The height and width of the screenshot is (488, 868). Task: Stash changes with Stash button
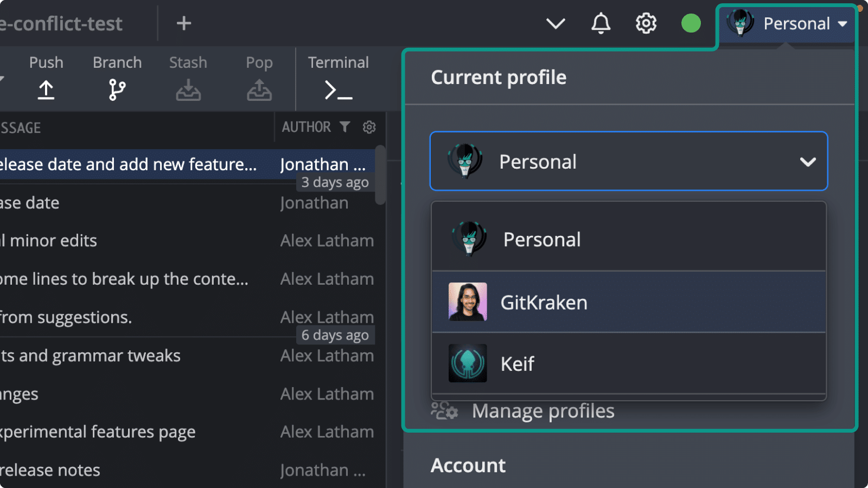(188, 77)
